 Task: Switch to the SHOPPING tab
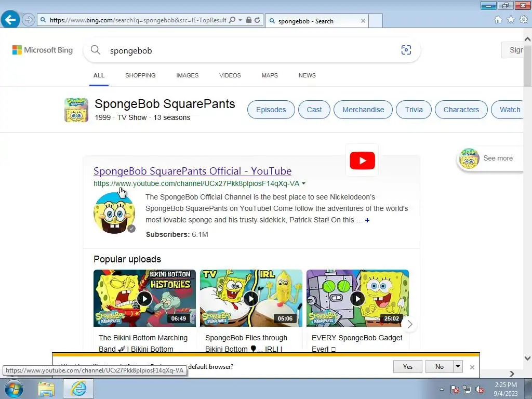point(140,75)
